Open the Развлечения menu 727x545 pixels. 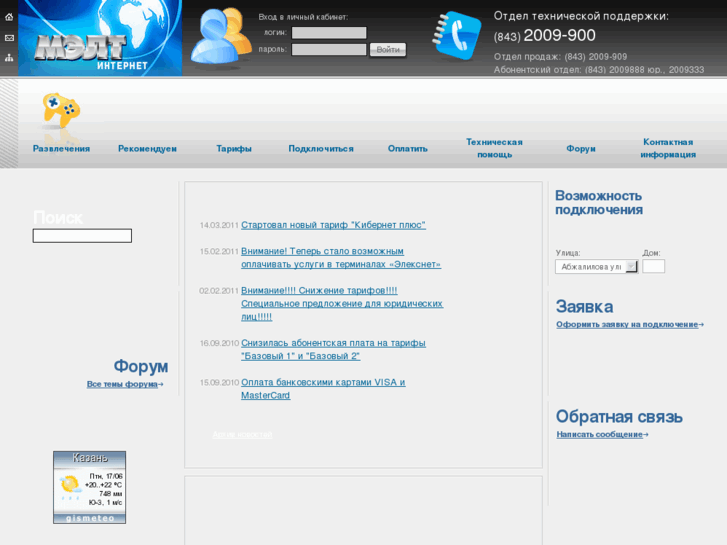(61, 148)
